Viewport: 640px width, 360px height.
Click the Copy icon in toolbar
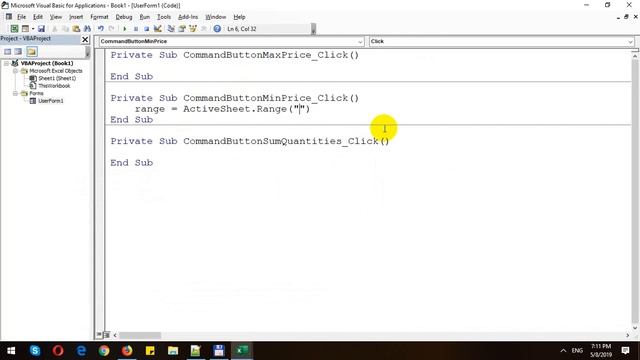point(65,29)
